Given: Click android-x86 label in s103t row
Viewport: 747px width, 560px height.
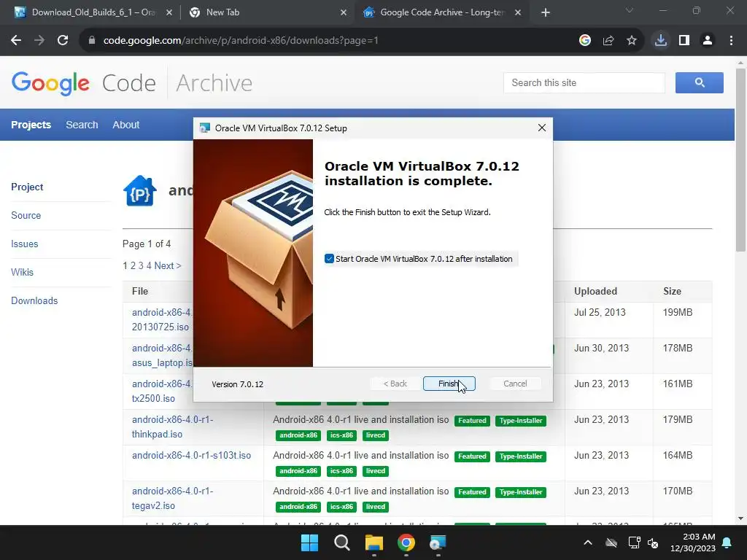Looking at the screenshot, I should click(298, 471).
